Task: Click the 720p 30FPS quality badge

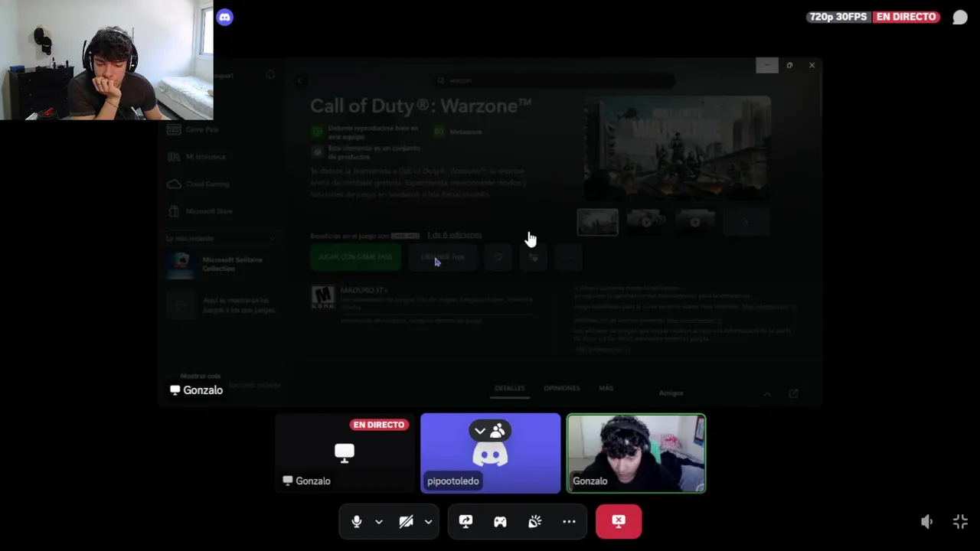Action: 839,17
